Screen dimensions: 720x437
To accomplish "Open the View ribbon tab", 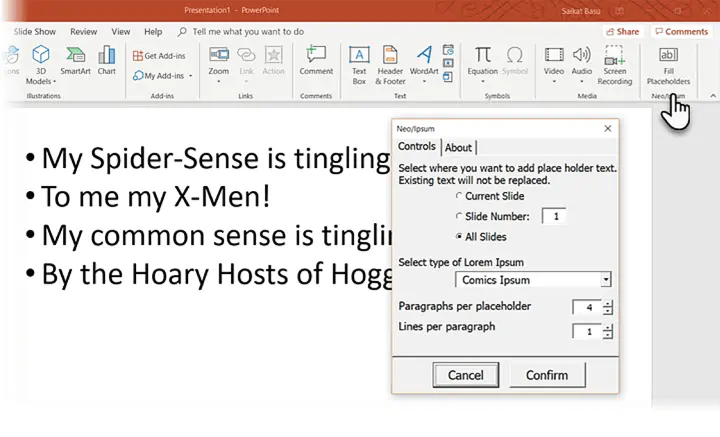I will tap(121, 32).
